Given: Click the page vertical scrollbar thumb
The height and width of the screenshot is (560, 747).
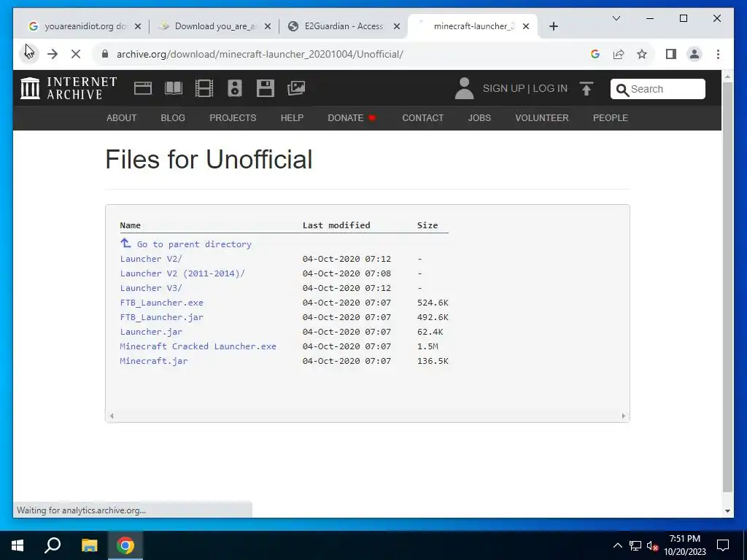Looking at the screenshot, I should (727, 287).
